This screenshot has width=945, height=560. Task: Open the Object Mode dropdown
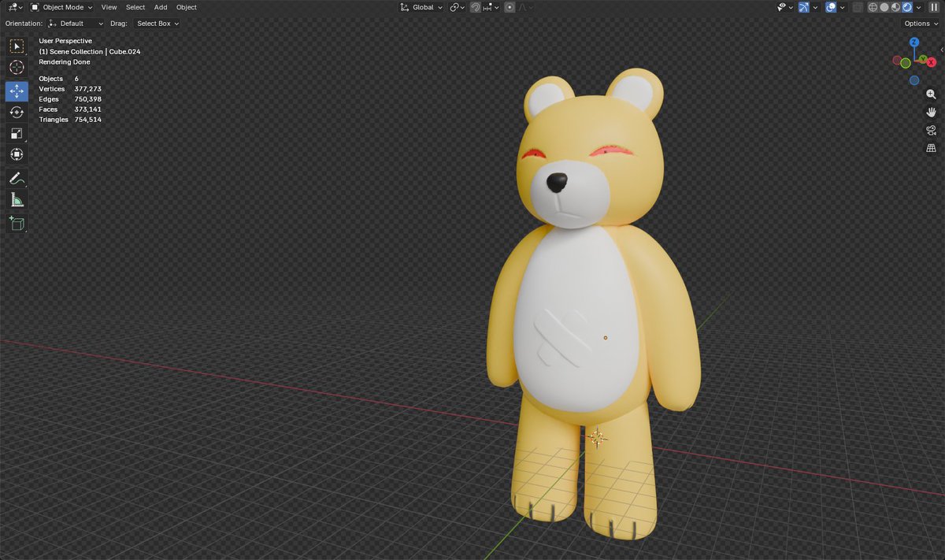click(61, 7)
